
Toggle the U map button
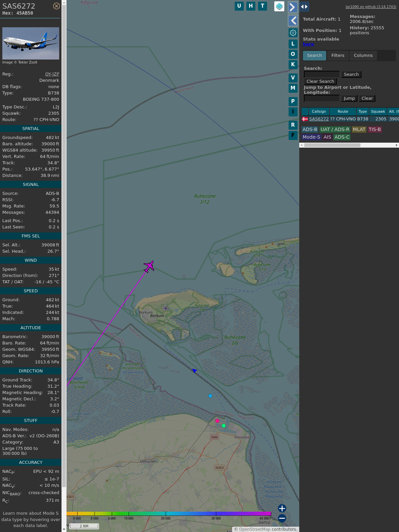pos(239,6)
